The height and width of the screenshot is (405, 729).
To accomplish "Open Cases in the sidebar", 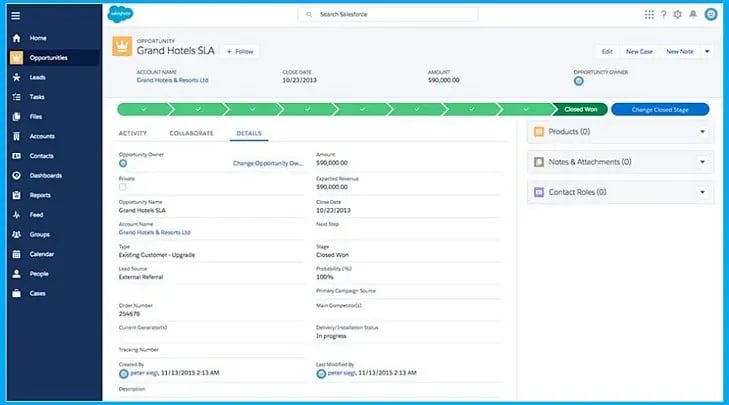I will (38, 293).
